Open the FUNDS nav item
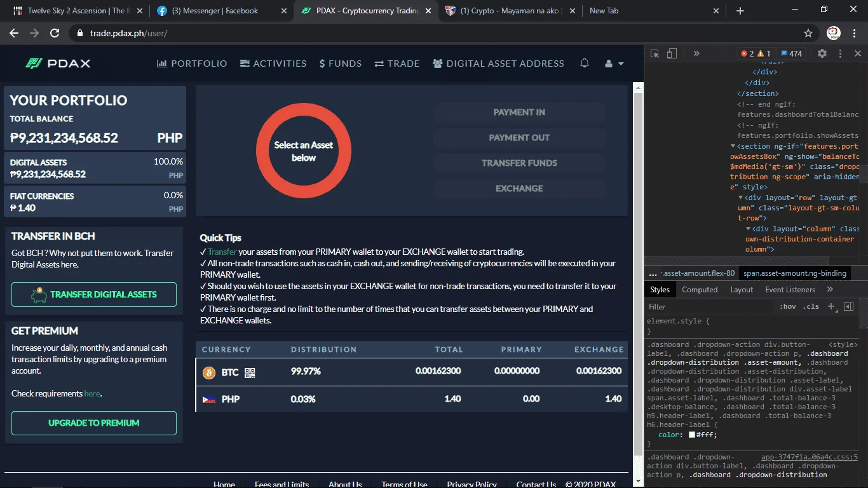Viewport: 868px width, 488px height. pyautogui.click(x=341, y=64)
